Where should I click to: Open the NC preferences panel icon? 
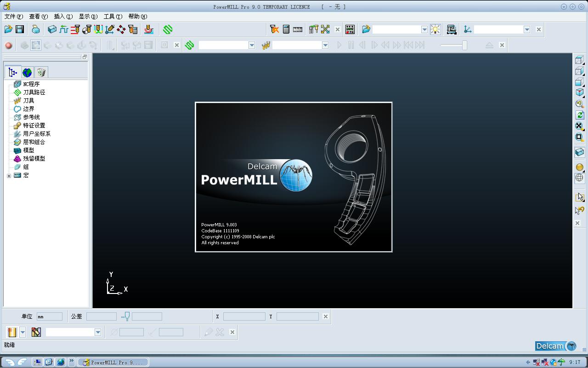click(x=350, y=29)
